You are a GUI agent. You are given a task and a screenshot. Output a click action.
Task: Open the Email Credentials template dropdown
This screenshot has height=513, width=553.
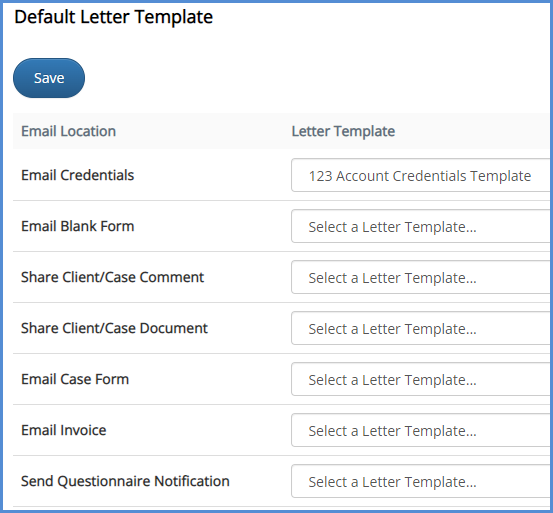(420, 175)
